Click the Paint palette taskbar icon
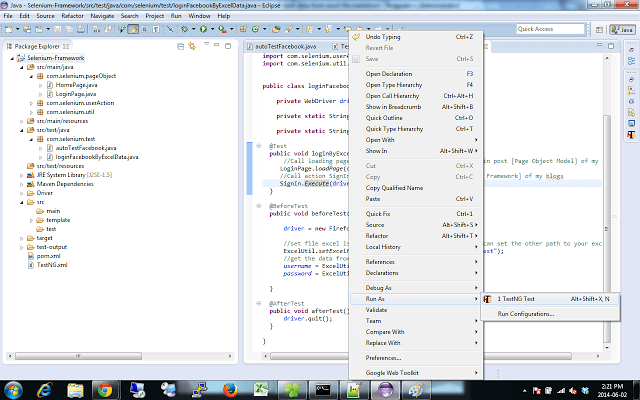 click(416, 390)
